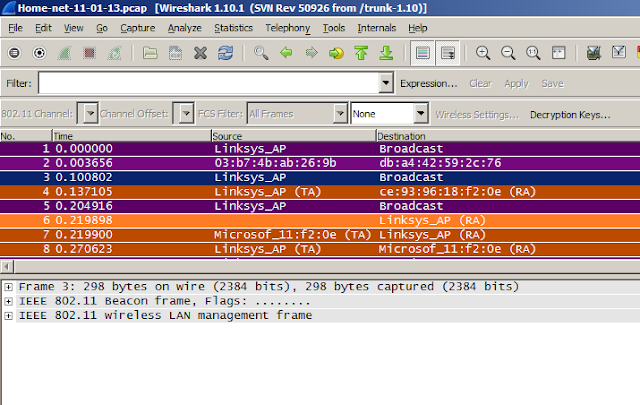Select packet 2 from 03:b7:4b:ab:26:9b

point(320,163)
